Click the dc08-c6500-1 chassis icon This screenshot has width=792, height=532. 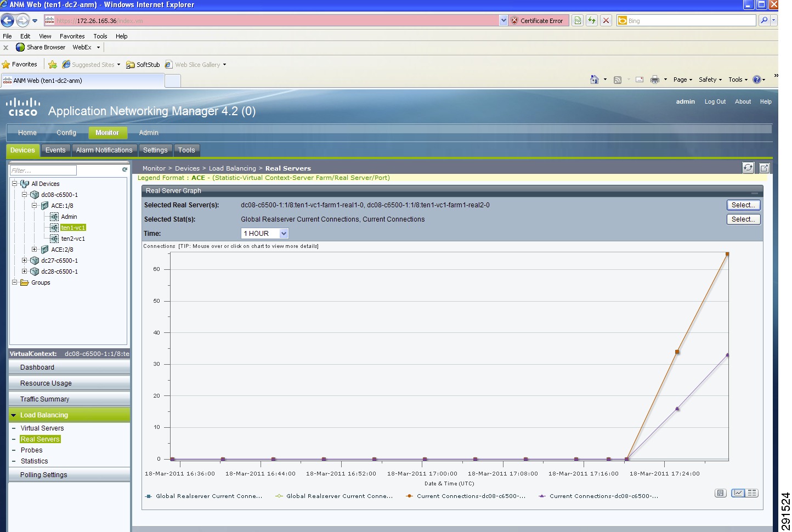coord(35,195)
